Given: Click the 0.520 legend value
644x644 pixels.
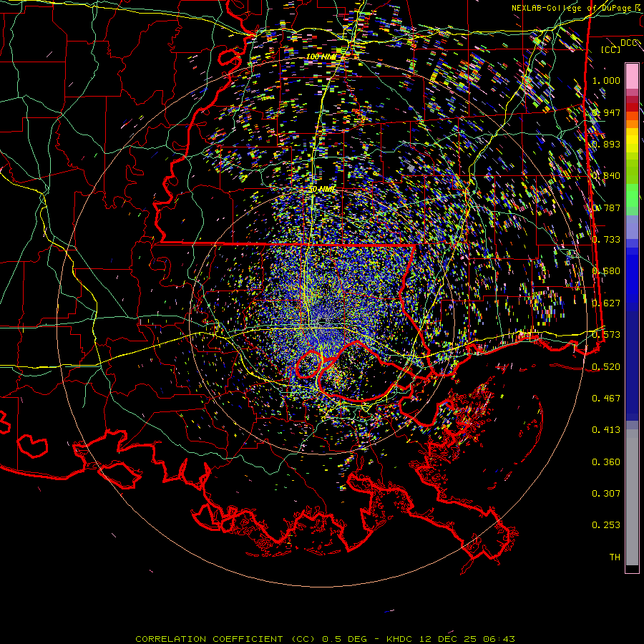Looking at the screenshot, I should click(606, 366).
